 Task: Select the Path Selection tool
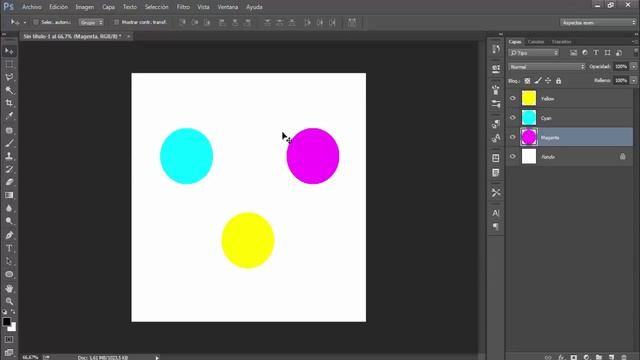9,262
